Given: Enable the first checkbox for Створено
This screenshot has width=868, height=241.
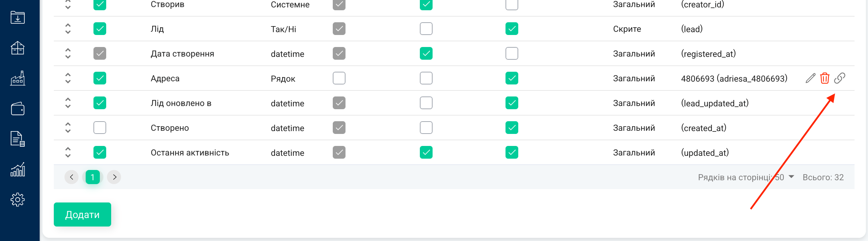Looking at the screenshot, I should click(100, 128).
